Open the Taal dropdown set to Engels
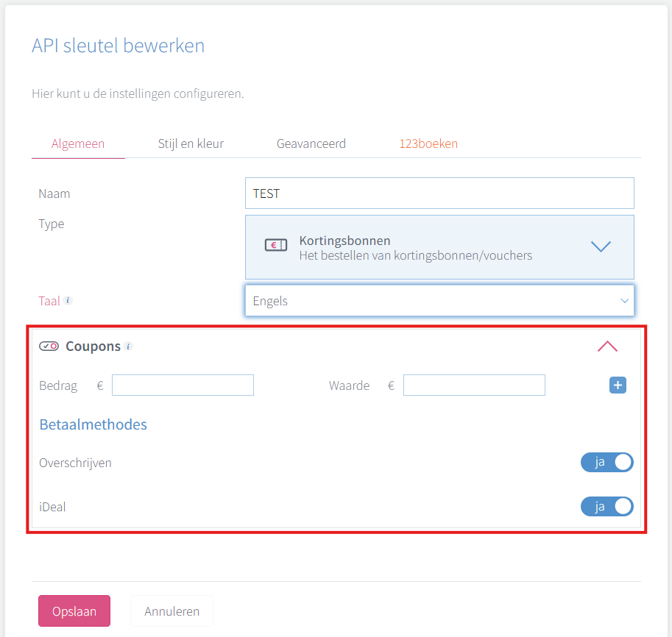Viewport: 672px width, 637px height. [x=439, y=301]
